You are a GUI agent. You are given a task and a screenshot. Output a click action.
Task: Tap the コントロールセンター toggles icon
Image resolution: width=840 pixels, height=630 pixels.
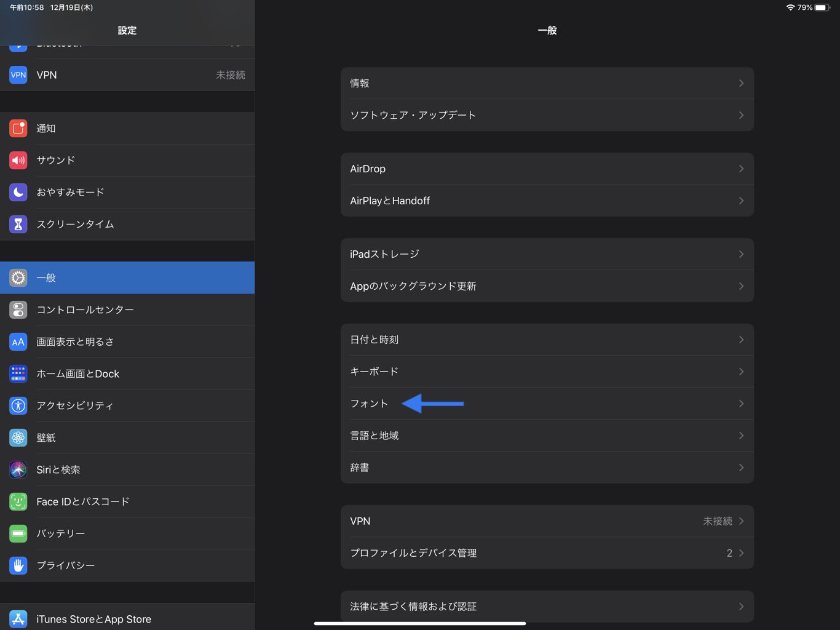18,309
